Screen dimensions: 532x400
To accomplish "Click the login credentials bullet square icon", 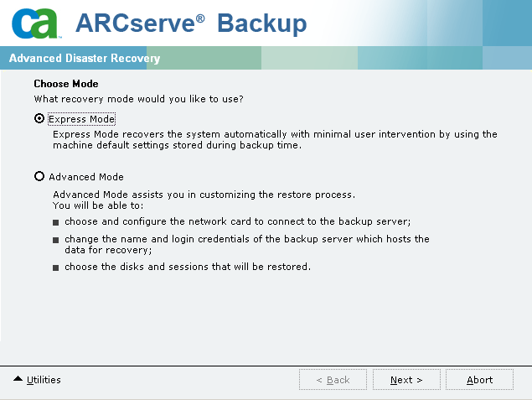I will click(x=56, y=240).
